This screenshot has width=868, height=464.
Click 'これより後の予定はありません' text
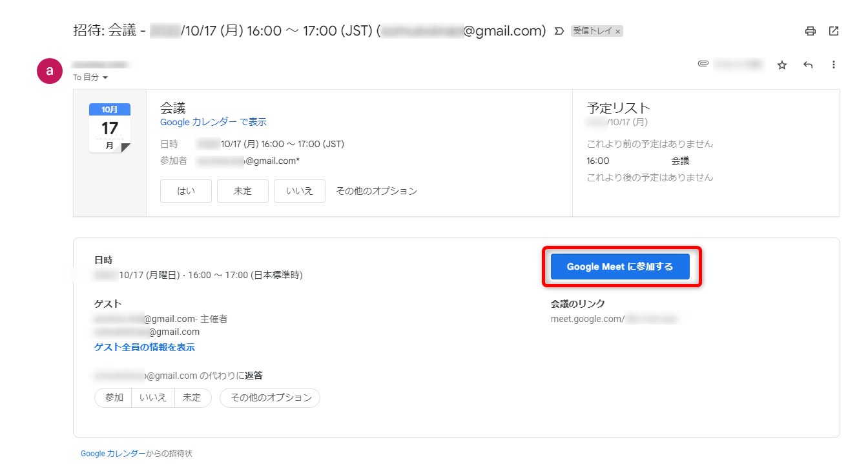coord(650,177)
